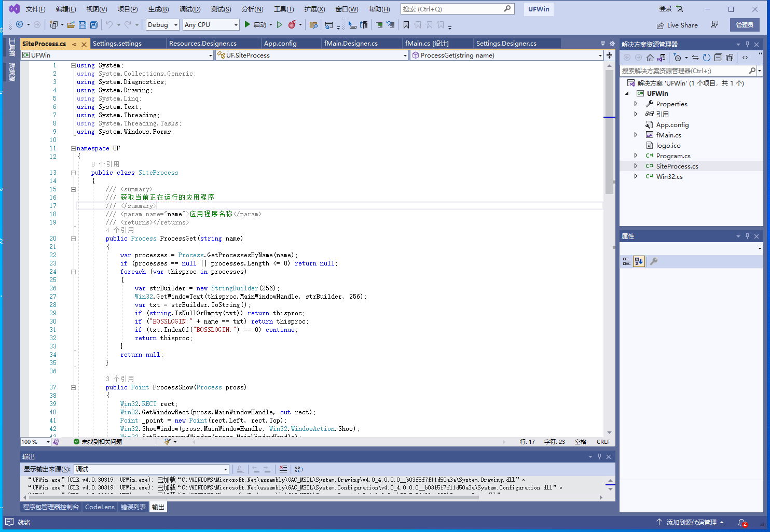Click the Open File folder icon
The width and height of the screenshot is (770, 532).
[71, 24]
